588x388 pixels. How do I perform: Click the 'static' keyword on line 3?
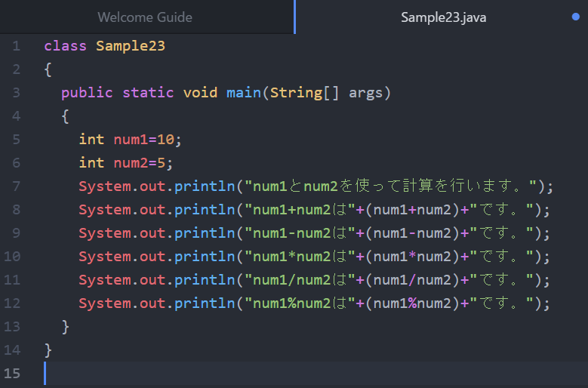point(148,93)
